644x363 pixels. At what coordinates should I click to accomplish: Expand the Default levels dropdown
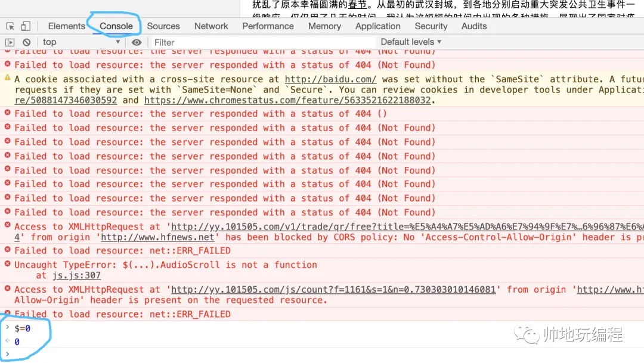411,42
